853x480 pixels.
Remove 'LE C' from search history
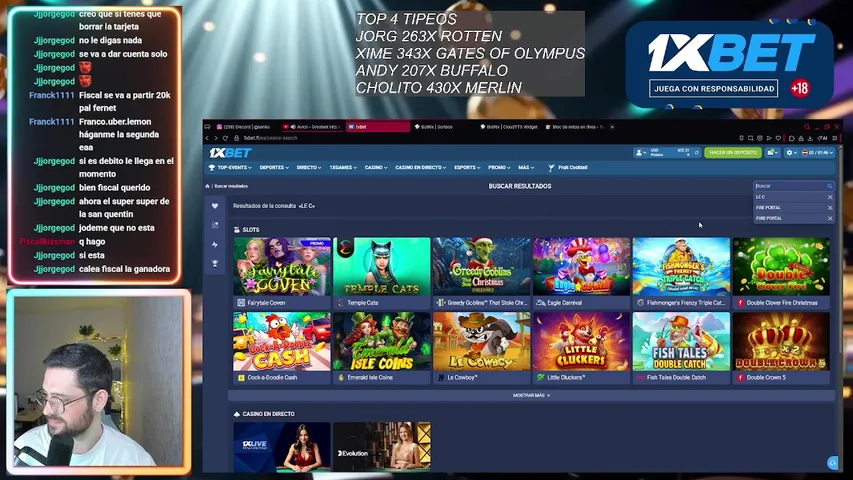830,197
